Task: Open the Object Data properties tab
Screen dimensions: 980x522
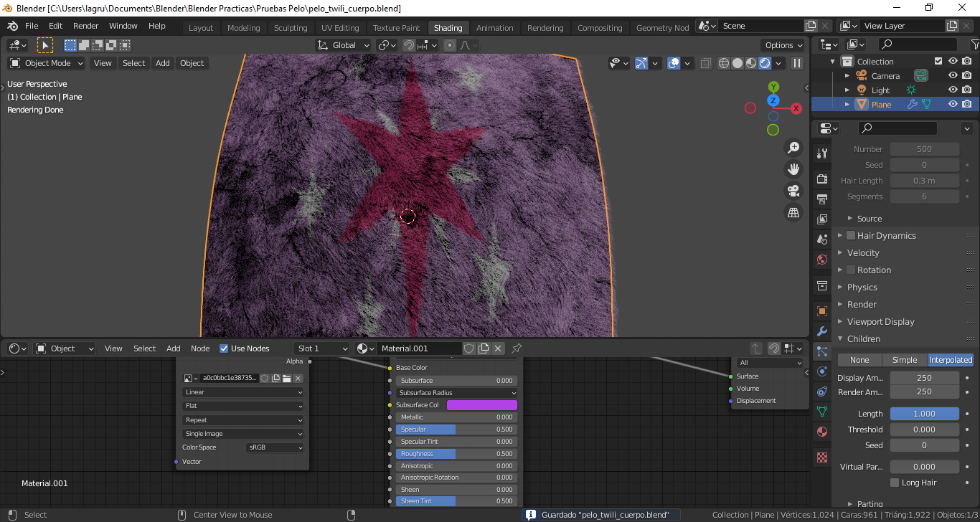Action: (x=822, y=412)
